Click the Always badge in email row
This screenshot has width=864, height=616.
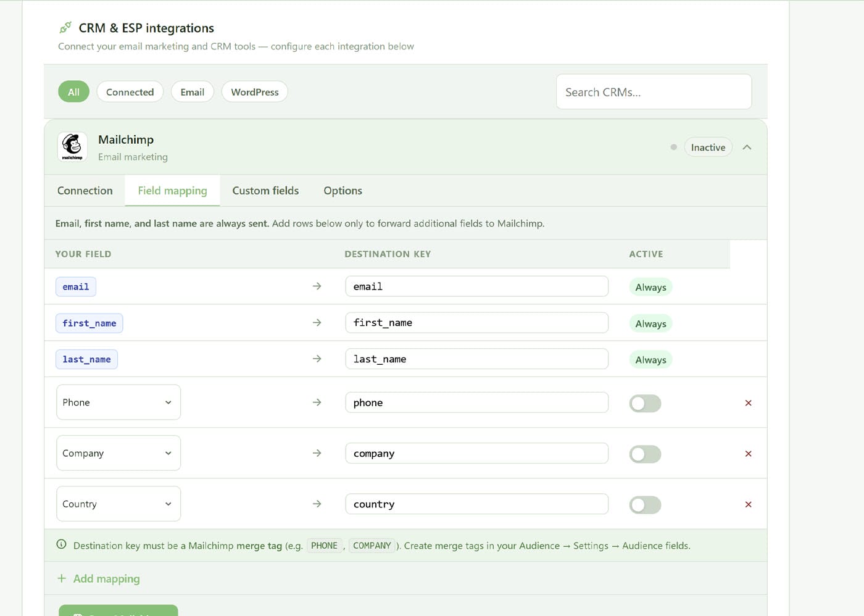click(650, 287)
